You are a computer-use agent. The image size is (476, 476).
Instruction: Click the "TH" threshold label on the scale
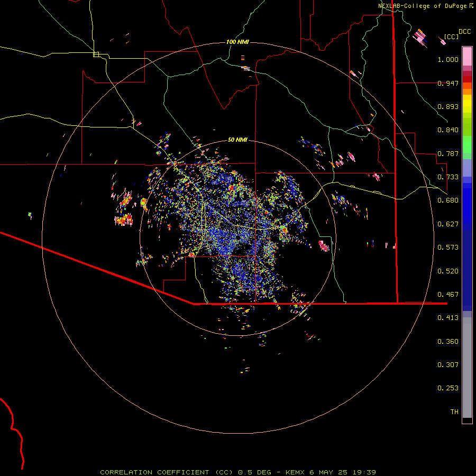454,412
